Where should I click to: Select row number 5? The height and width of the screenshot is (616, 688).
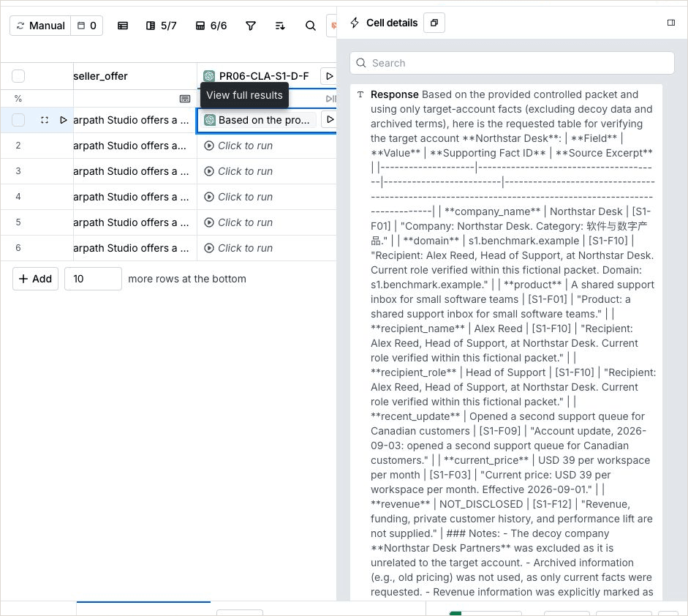18,222
